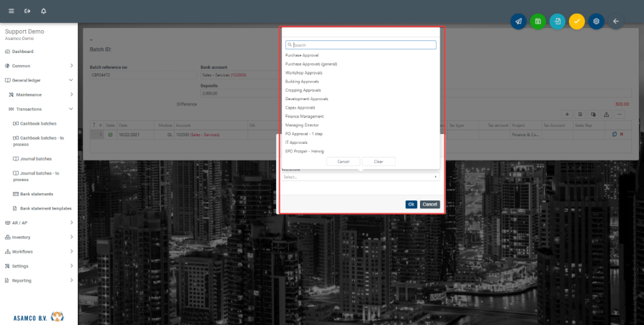
Task: Choose Purchase Approvals (general) option
Action: tap(311, 64)
